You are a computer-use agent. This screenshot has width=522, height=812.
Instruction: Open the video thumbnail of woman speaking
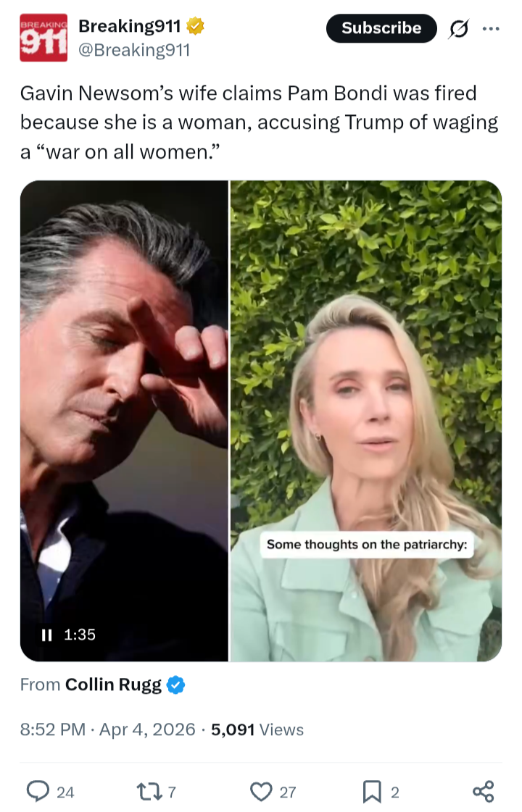[x=366, y=421]
